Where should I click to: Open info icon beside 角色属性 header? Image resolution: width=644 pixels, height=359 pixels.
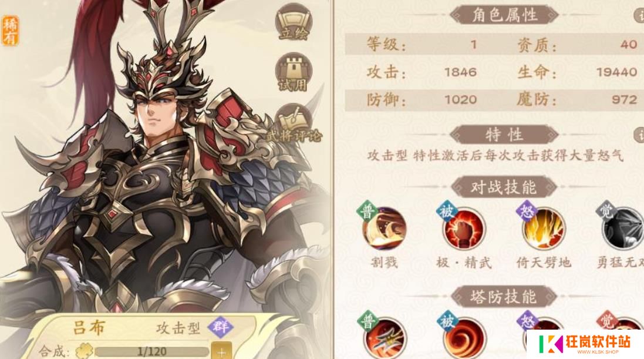pyautogui.click(x=639, y=15)
